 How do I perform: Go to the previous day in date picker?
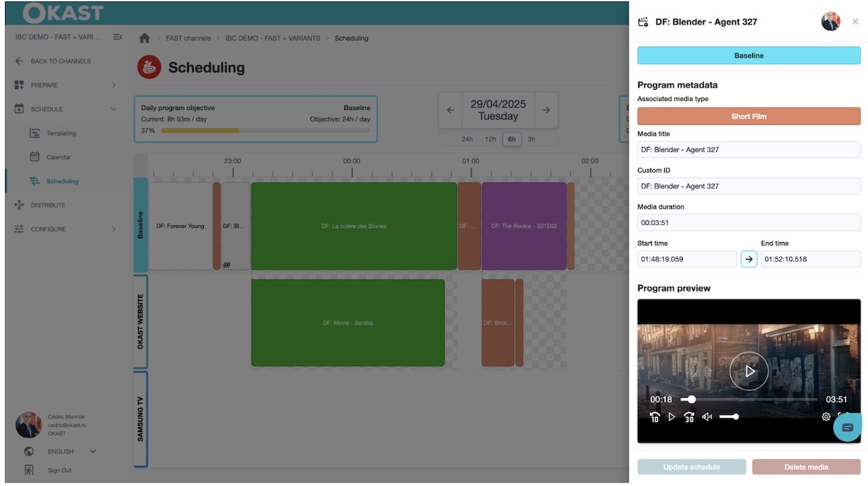tap(451, 110)
